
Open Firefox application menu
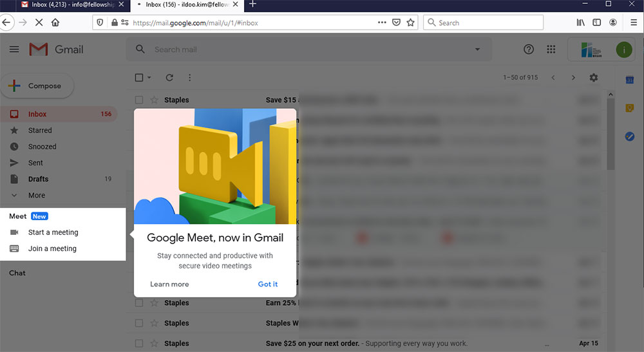click(634, 23)
